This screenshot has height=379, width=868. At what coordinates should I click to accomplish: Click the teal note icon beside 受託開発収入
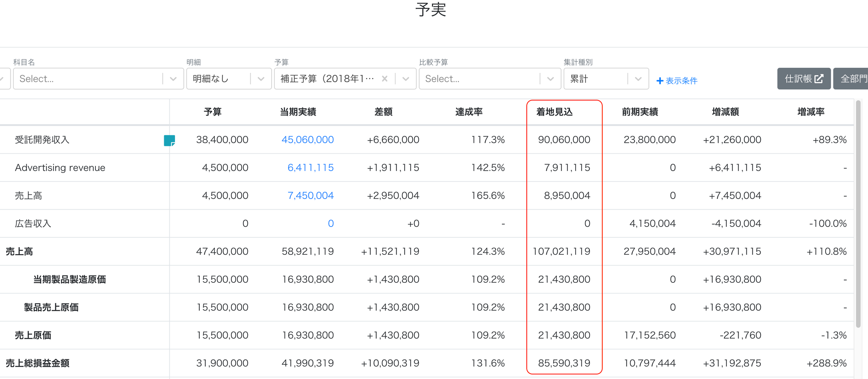pyautogui.click(x=170, y=140)
